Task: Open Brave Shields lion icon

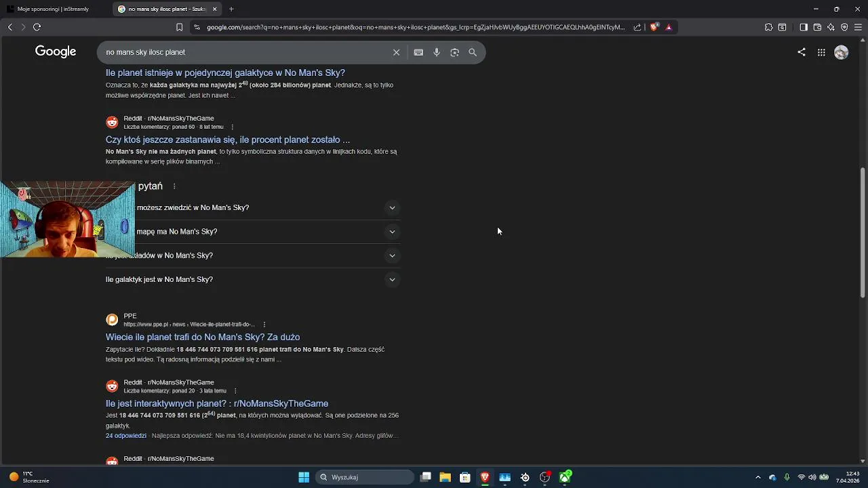Action: [x=654, y=27]
